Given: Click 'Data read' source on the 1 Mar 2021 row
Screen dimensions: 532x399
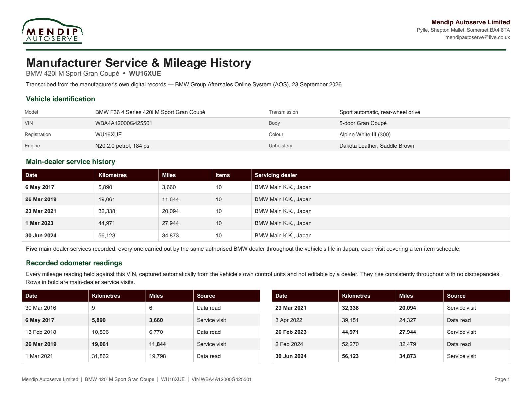Looking at the screenshot, I should point(209,356).
